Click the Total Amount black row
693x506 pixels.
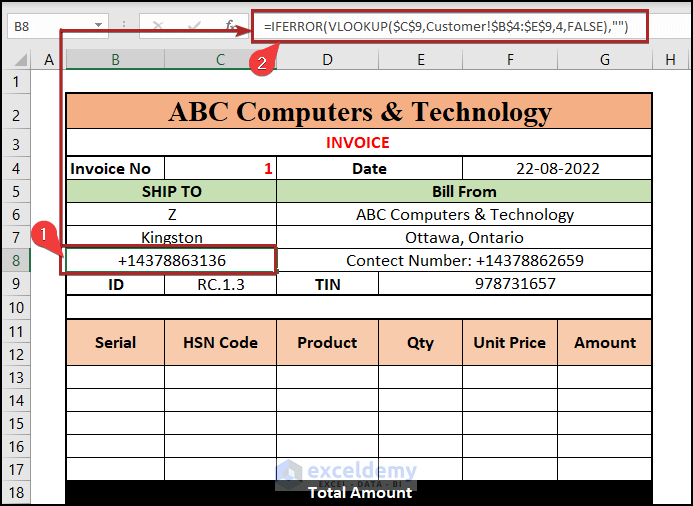pos(359,492)
